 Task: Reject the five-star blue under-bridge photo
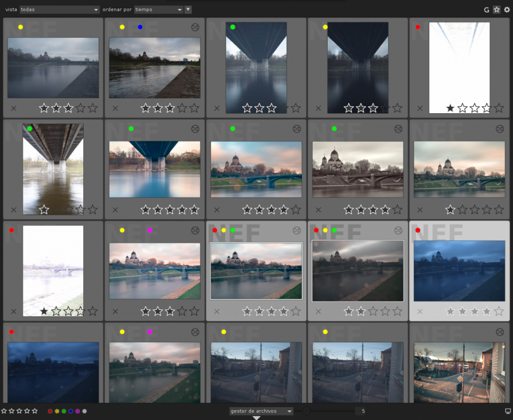[115, 210]
